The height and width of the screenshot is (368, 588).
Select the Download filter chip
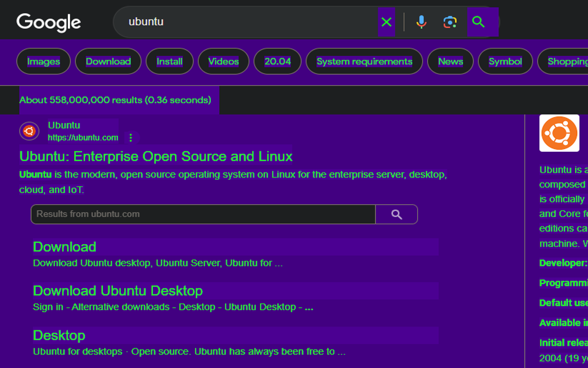108,61
